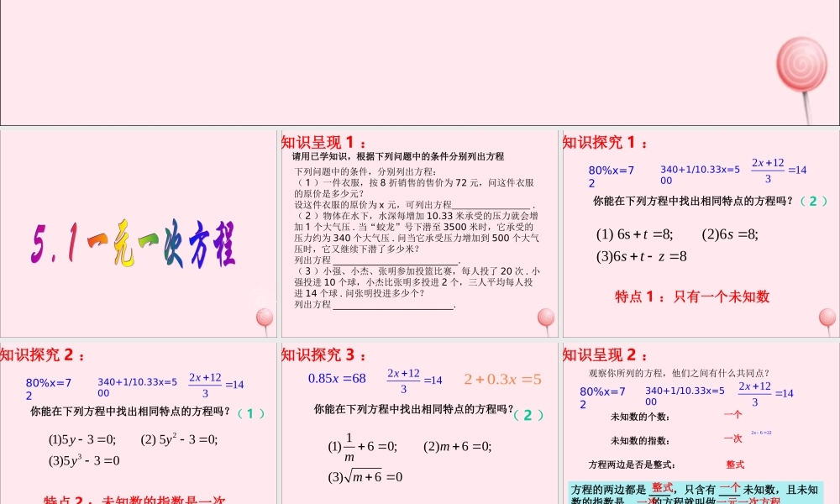Click the last '列出方程' blank line in 知识呈现 1

tap(375, 304)
